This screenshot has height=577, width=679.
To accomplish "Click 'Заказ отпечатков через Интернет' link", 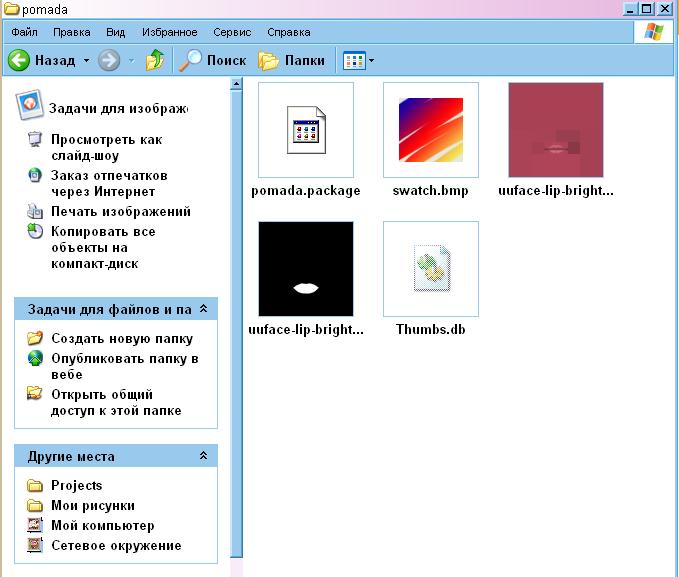I will 109,183.
